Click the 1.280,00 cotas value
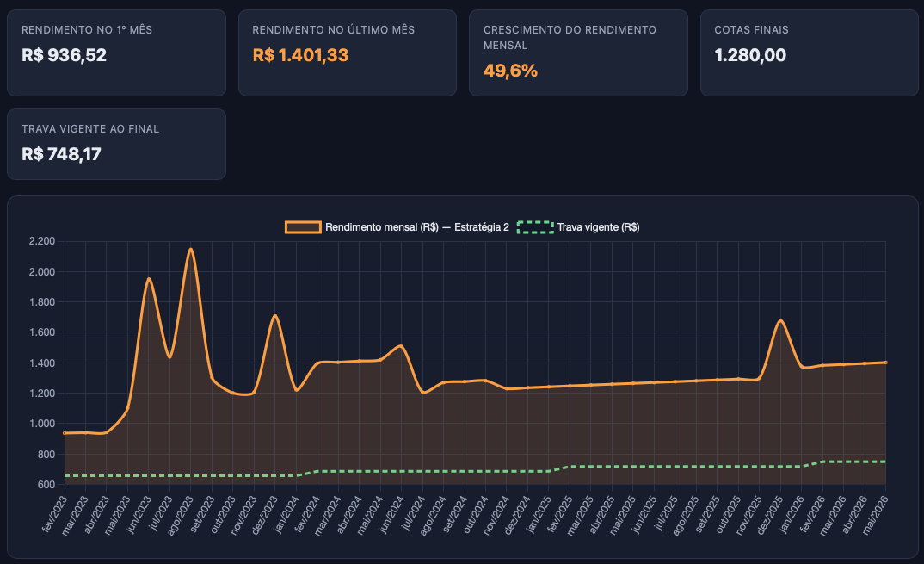924x564 pixels. pyautogui.click(x=750, y=55)
